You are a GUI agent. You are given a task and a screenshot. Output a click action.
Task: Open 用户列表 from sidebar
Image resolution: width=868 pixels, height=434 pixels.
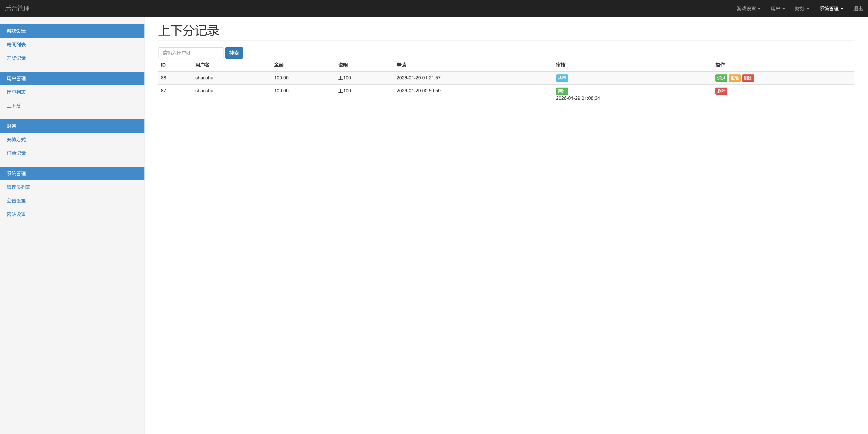click(16, 92)
